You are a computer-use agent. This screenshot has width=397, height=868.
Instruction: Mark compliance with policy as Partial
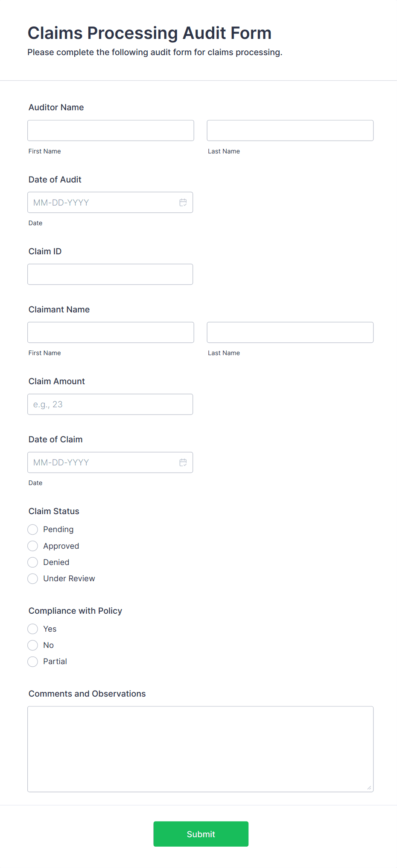(32, 661)
